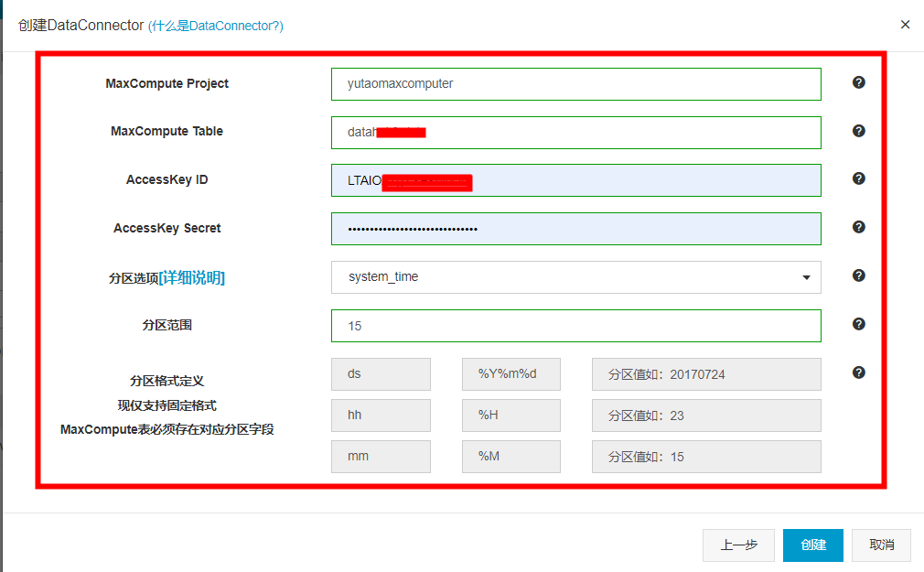
Task: Click the 分区值如: 20170724 field
Action: coord(706,374)
